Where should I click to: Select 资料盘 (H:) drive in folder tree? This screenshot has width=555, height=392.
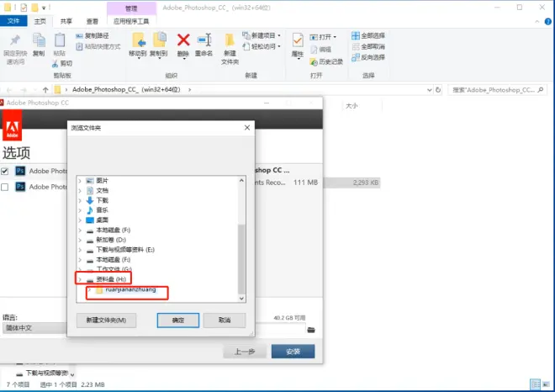(x=111, y=279)
